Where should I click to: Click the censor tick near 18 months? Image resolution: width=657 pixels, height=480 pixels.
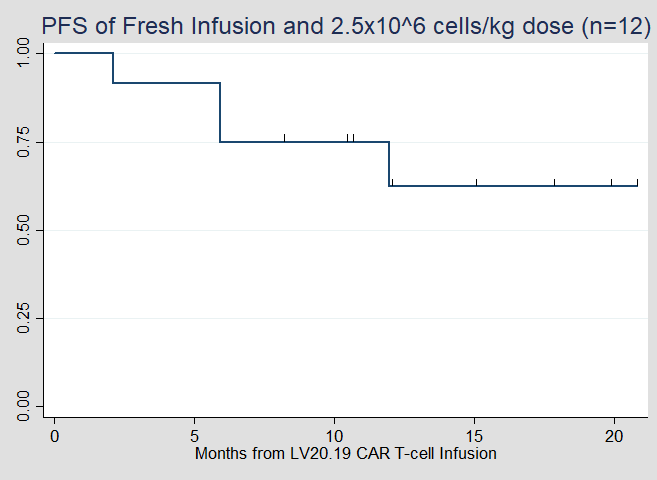(555, 182)
